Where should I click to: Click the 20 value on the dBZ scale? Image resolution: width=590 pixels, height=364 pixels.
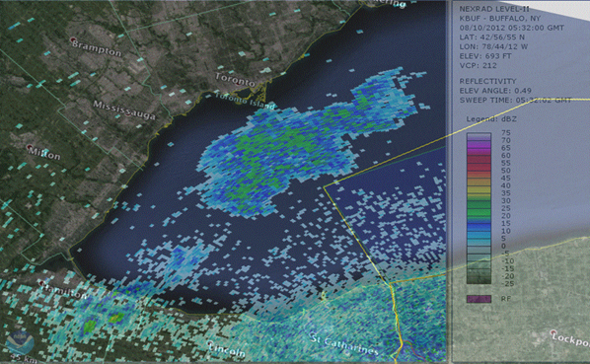click(x=506, y=216)
